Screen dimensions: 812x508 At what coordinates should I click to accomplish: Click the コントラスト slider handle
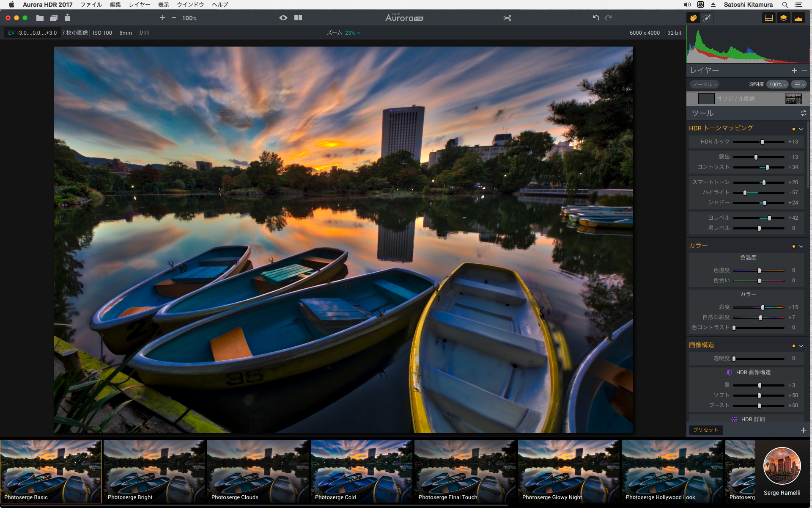[767, 167]
